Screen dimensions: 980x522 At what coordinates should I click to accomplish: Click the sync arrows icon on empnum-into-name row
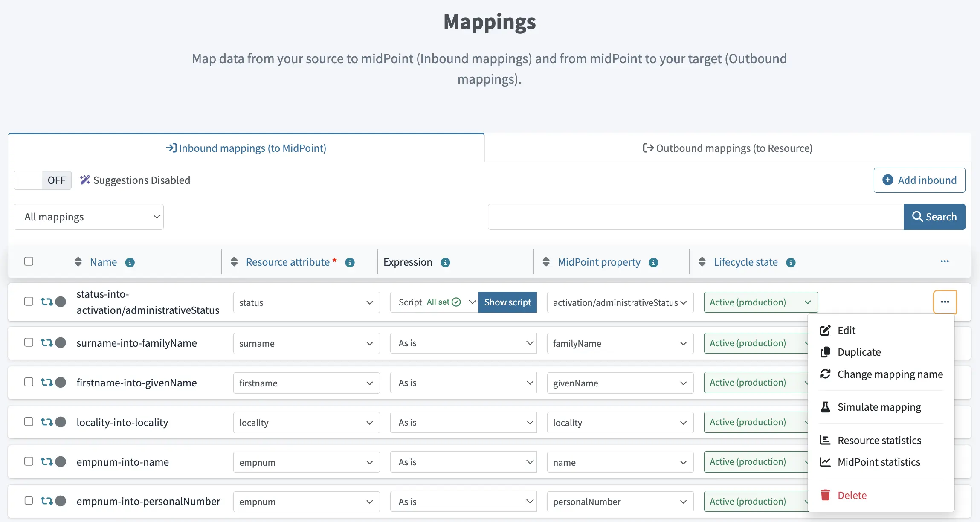click(46, 461)
